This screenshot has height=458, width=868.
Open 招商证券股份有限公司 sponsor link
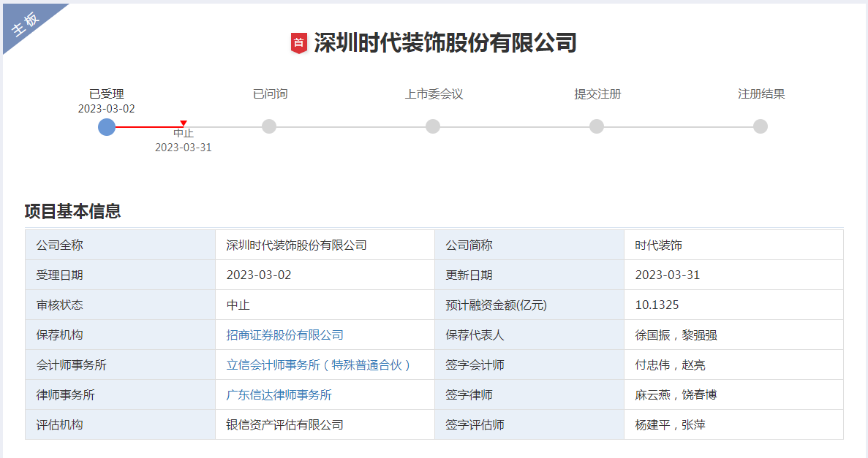284,335
